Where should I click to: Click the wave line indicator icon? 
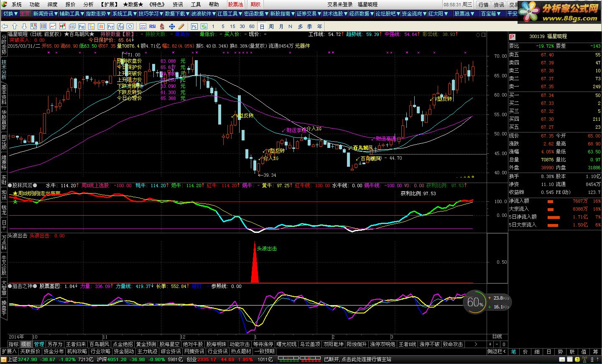point(143,26)
